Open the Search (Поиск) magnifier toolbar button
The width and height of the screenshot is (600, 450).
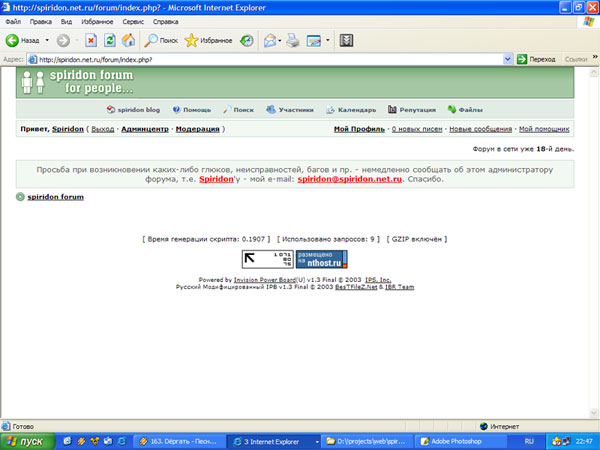[x=161, y=40]
